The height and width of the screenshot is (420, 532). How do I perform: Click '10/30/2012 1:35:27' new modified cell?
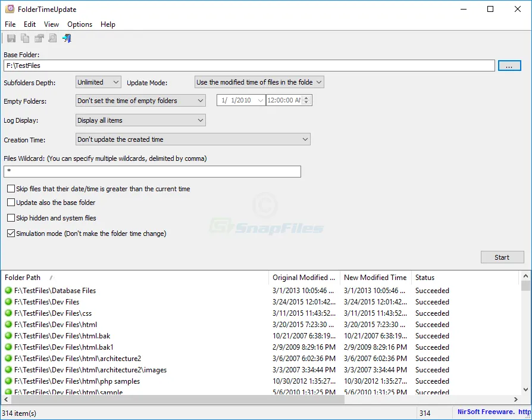click(x=375, y=381)
